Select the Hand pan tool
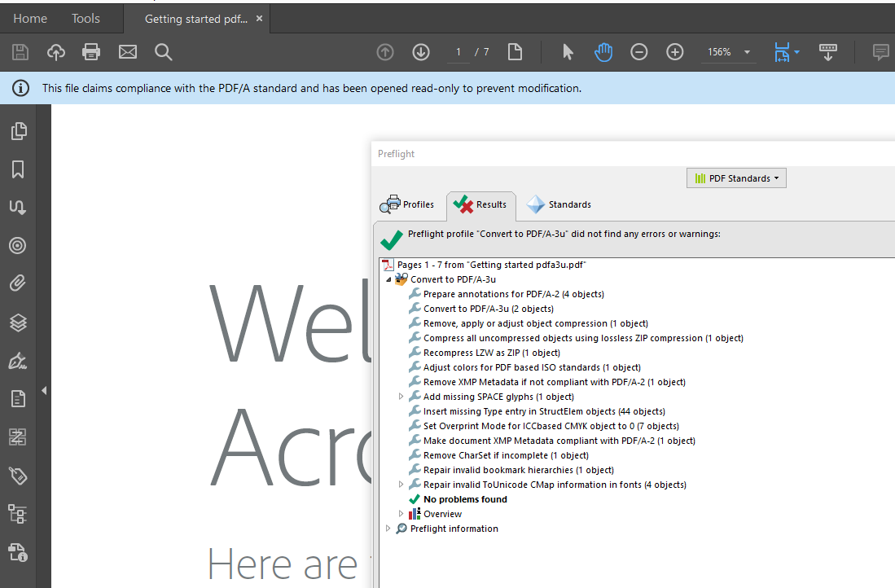Screen dimensions: 895x588 pyautogui.click(x=603, y=52)
